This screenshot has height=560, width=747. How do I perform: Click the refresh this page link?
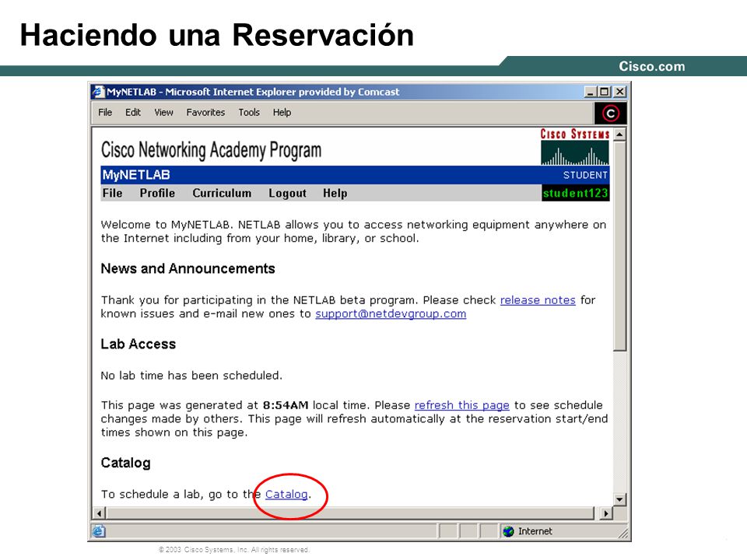click(x=461, y=405)
